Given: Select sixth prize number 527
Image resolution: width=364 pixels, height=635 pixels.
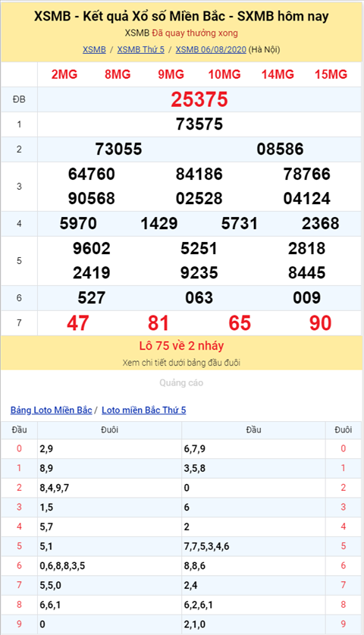Looking at the screenshot, I should coord(92,298).
